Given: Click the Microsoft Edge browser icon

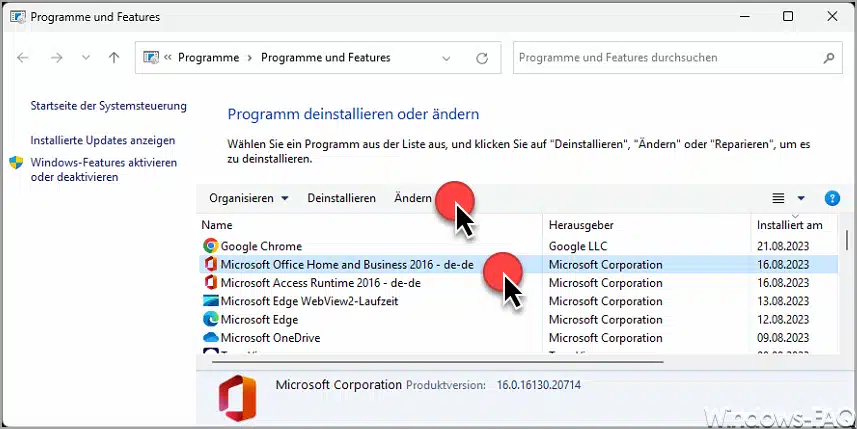Looking at the screenshot, I should pos(210,319).
